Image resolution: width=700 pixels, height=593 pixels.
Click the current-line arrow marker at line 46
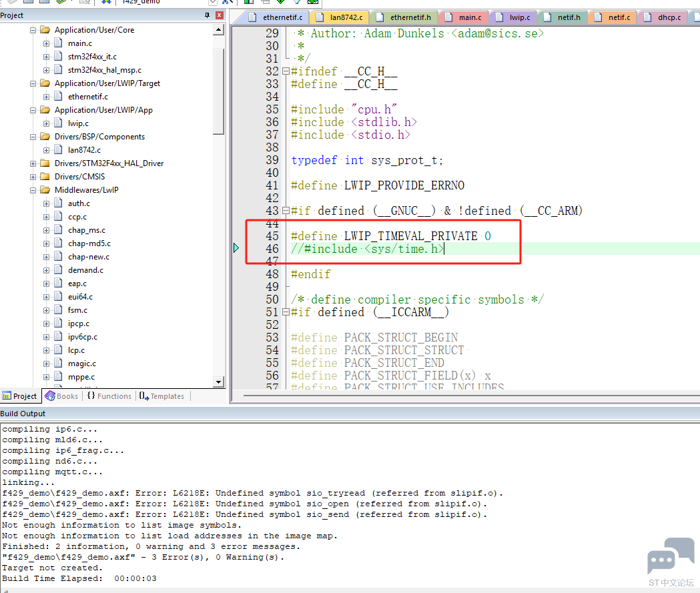pos(236,248)
